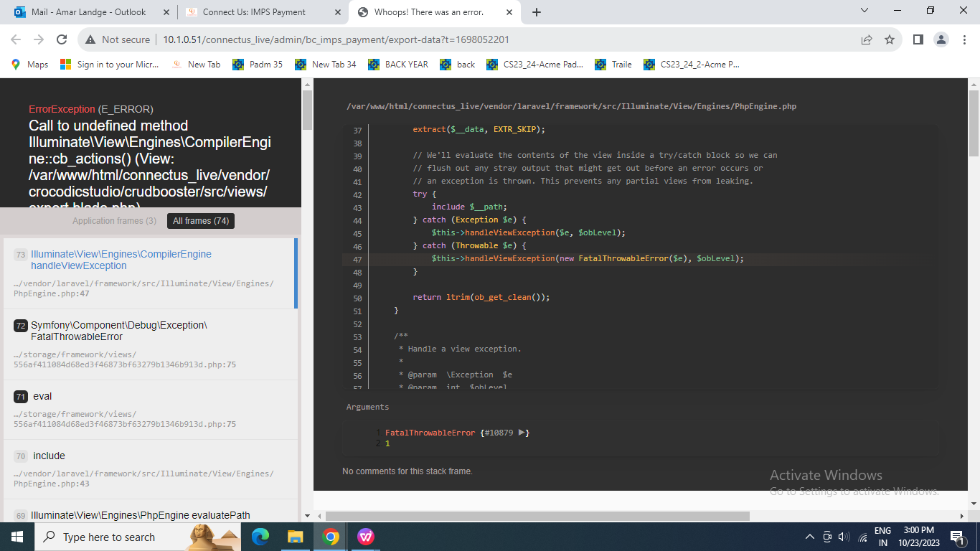
Task: Open Google Chrome taskbar icon
Action: 330,537
